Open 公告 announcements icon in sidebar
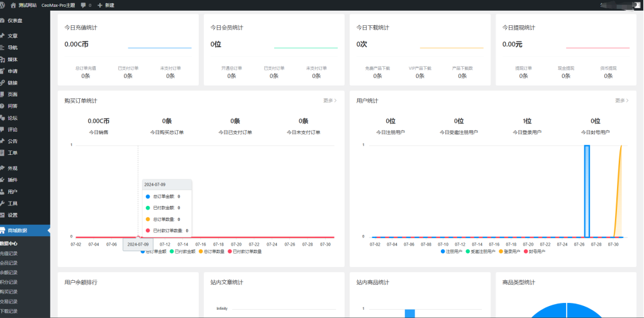644x318 pixels. click(2, 141)
